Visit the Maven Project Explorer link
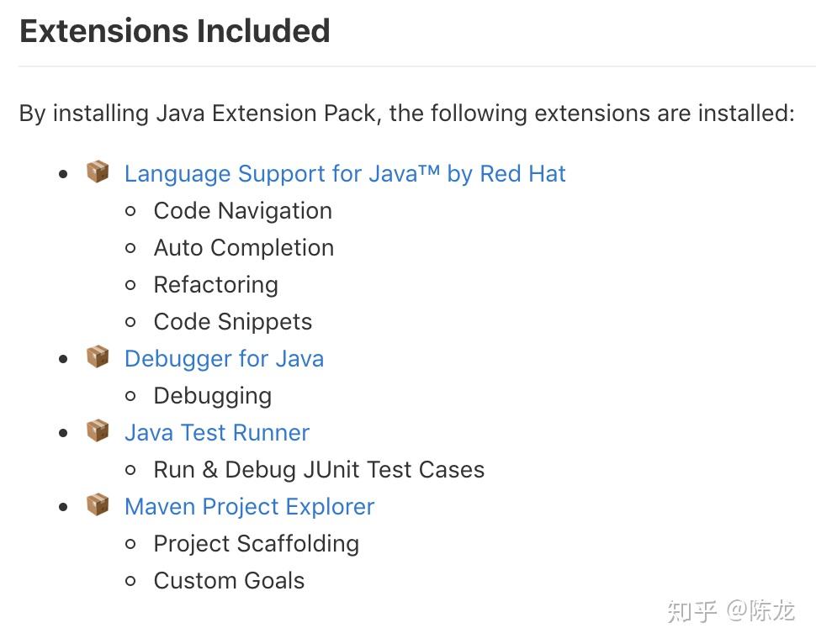 (x=249, y=507)
